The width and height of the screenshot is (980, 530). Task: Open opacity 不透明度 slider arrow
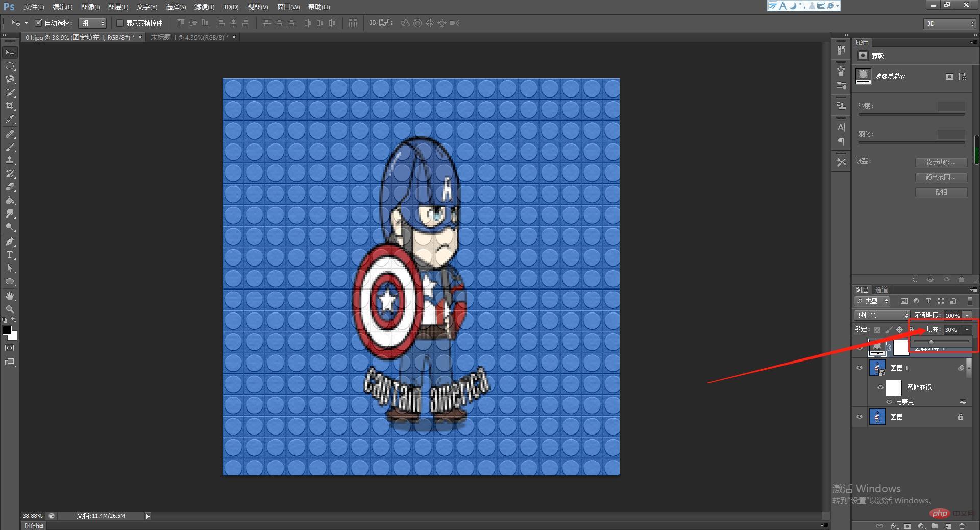(967, 316)
